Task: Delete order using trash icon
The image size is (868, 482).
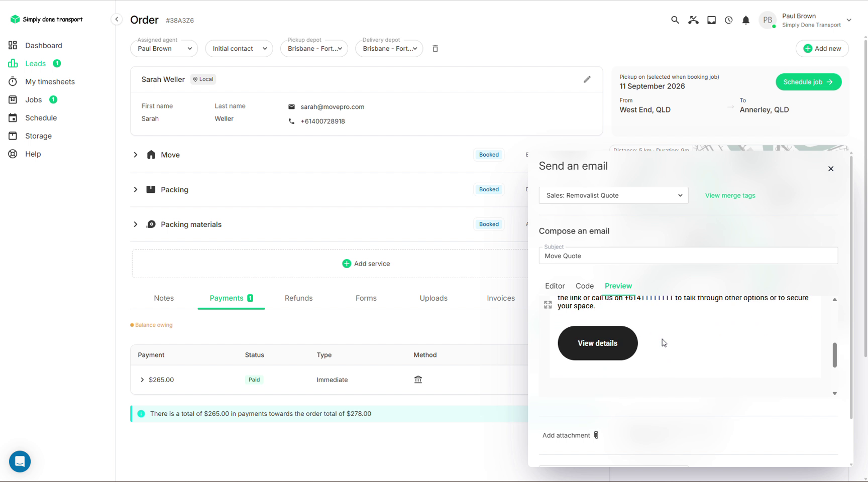Action: [x=436, y=49]
